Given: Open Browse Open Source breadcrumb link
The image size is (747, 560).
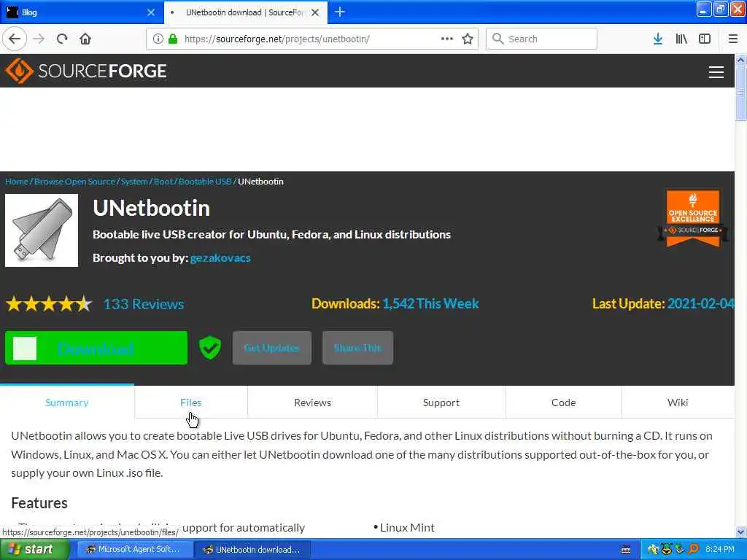Looking at the screenshot, I should point(75,182).
